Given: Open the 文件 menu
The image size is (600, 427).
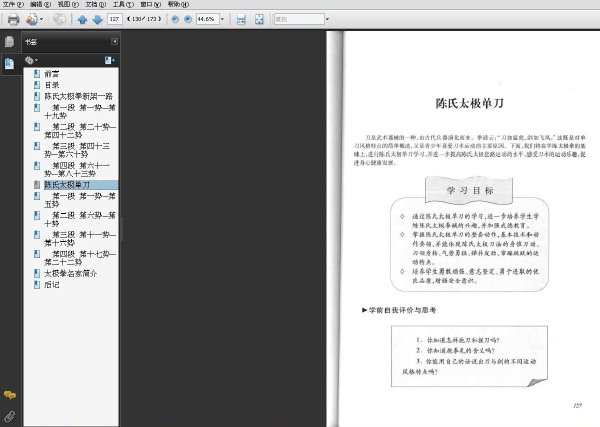Looking at the screenshot, I should click(x=13, y=4).
